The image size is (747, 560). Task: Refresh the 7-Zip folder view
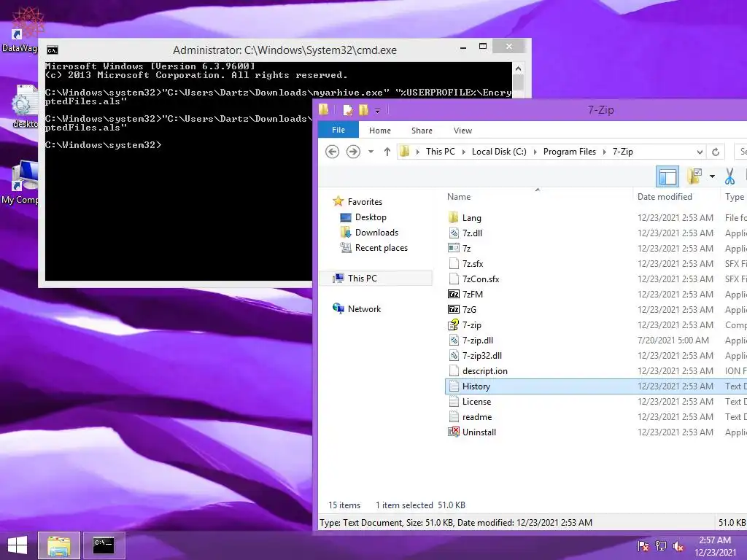pyautogui.click(x=715, y=152)
